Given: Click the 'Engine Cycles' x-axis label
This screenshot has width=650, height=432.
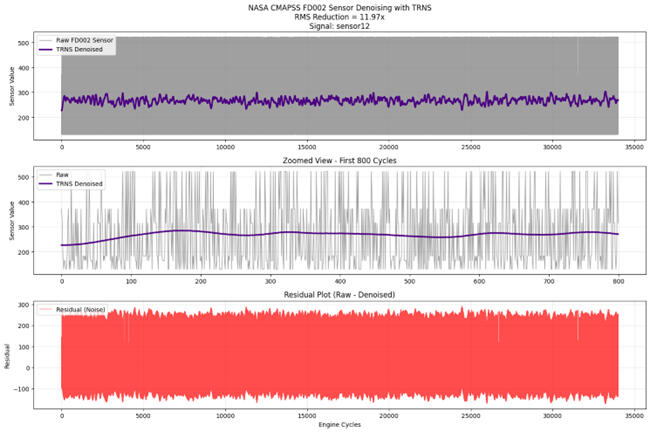Looking at the screenshot, I should (340, 425).
